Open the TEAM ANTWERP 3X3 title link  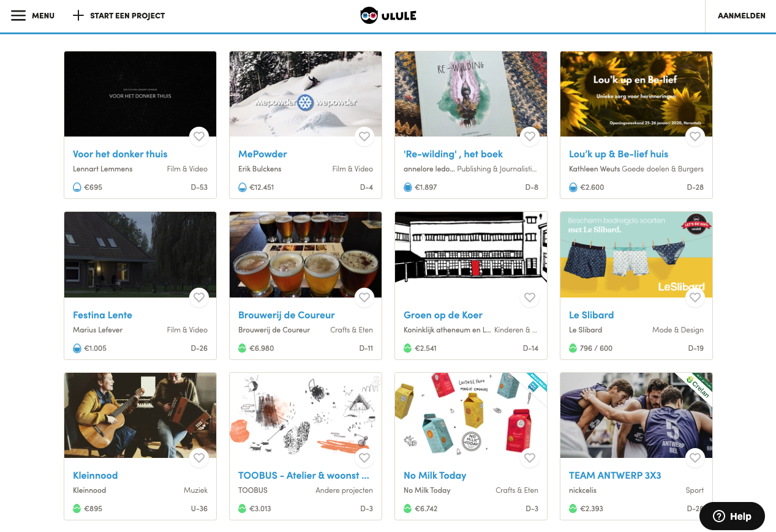coord(615,476)
